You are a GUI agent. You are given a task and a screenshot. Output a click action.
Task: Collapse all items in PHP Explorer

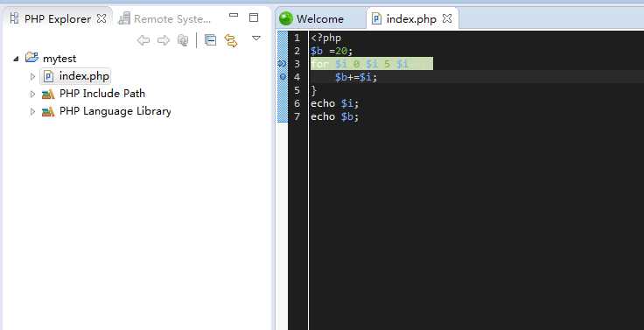point(210,40)
